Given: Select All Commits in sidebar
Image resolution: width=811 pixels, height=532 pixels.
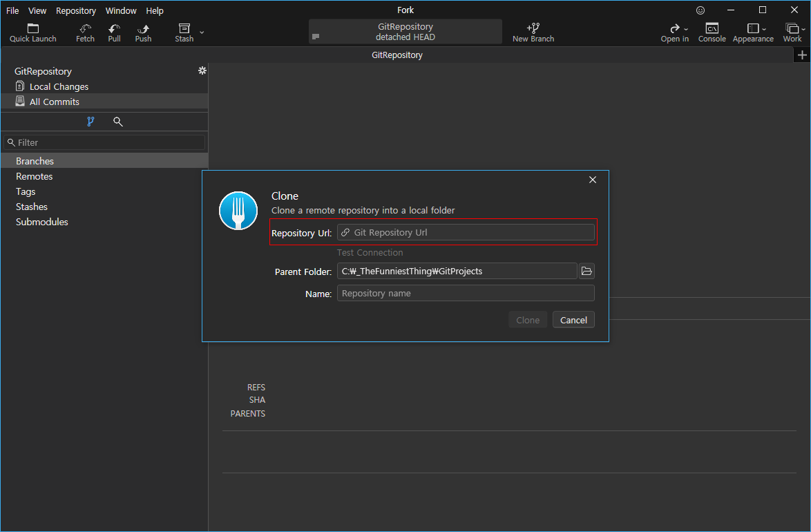Looking at the screenshot, I should point(104,102).
